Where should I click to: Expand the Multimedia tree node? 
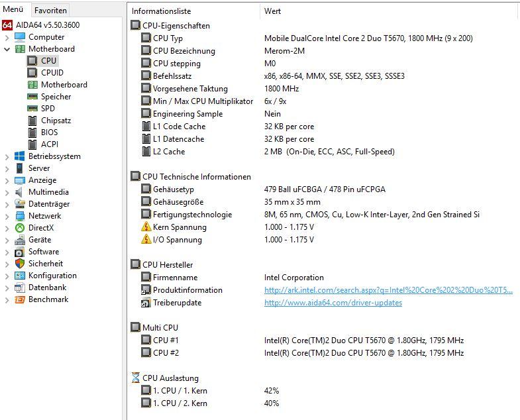point(7,192)
